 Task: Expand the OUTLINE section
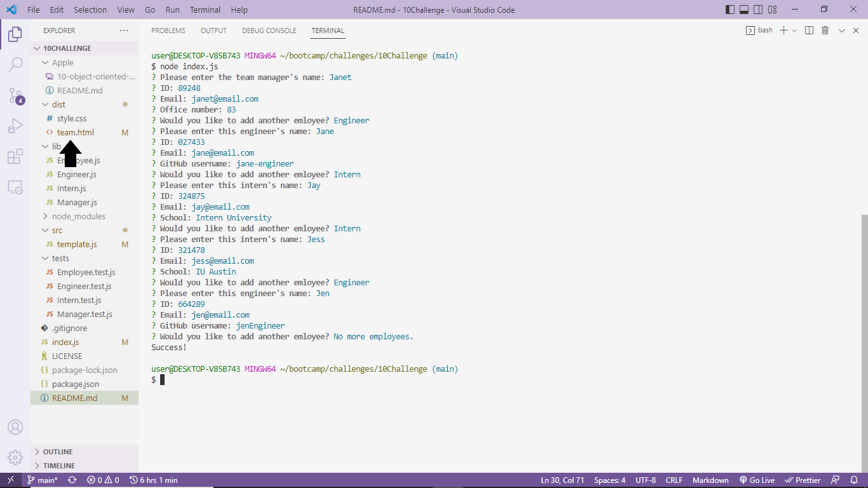[58, 451]
